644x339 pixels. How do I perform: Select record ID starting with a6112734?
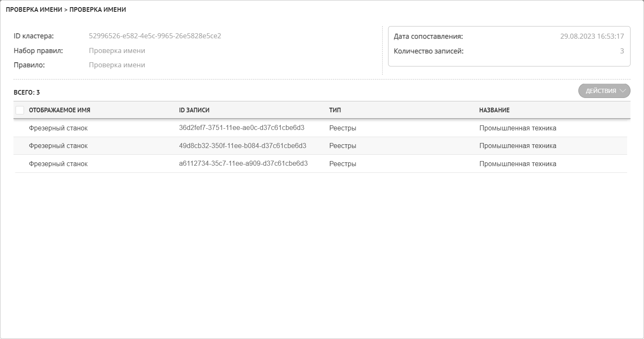pos(243,164)
